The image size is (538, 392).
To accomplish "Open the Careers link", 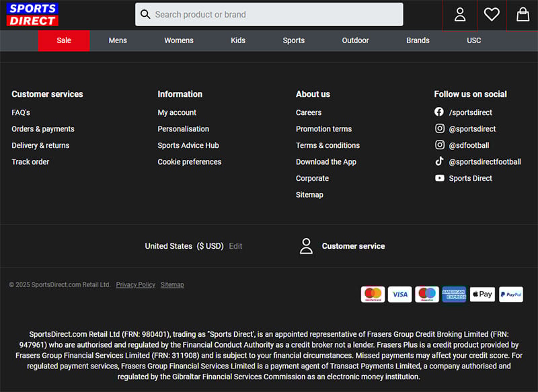I will point(309,112).
